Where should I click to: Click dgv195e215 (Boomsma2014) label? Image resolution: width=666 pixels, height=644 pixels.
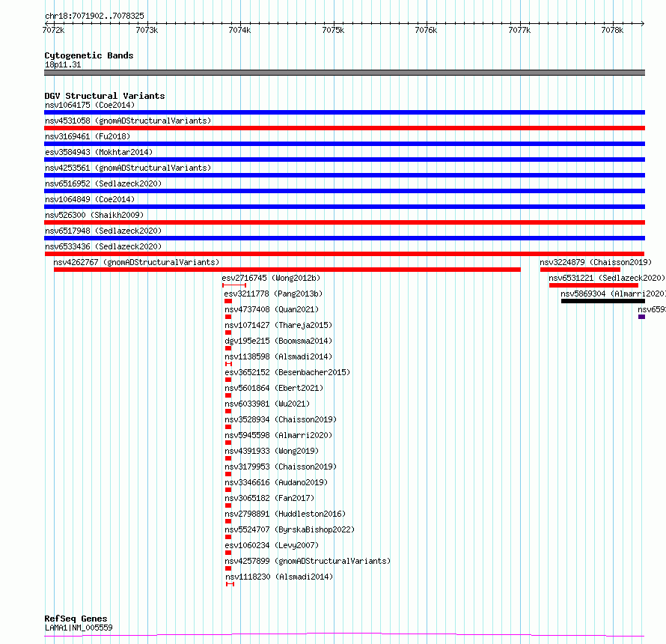pyautogui.click(x=278, y=341)
